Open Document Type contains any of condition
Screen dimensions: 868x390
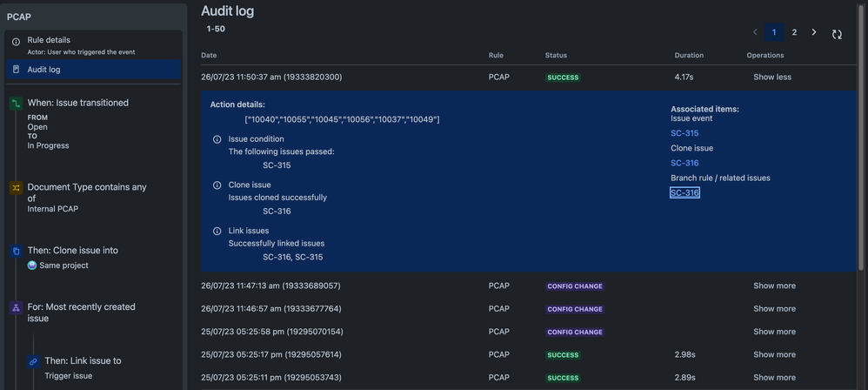click(88, 192)
